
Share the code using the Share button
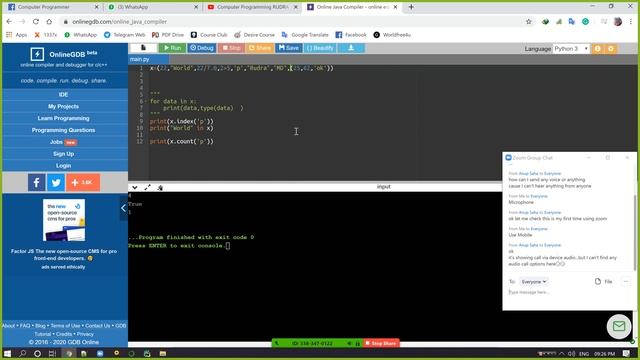pos(260,48)
